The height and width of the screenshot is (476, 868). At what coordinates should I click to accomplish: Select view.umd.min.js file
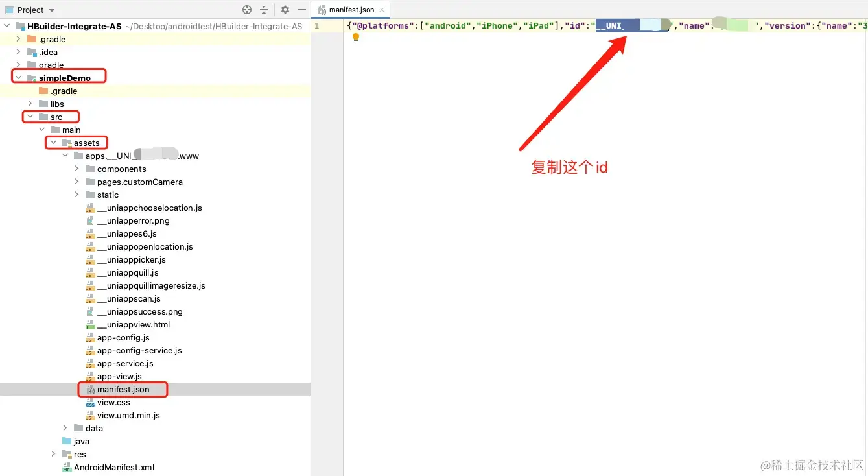(128, 415)
